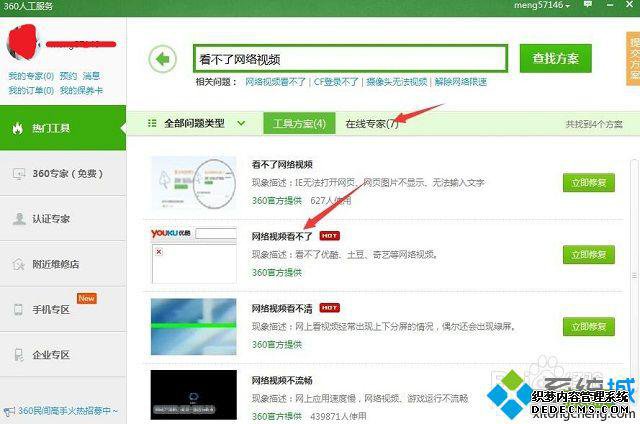Click the green back arrow button
Viewport: 640px width, 424px height.
point(162,59)
